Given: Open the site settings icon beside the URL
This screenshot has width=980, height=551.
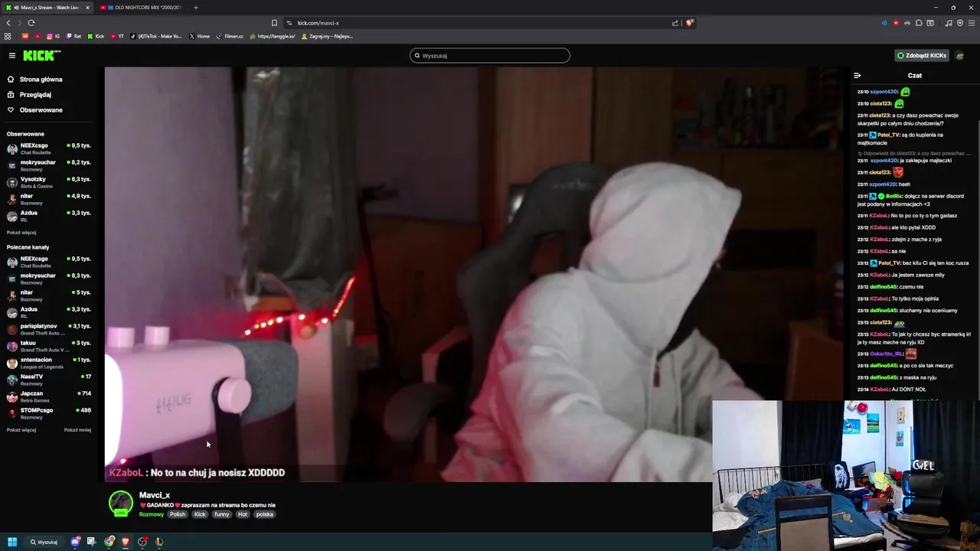Looking at the screenshot, I should click(289, 23).
